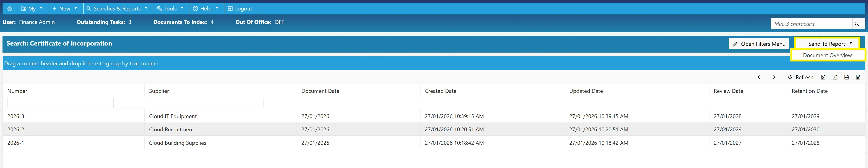
Task: Open the My menu
Action: pos(32,8)
